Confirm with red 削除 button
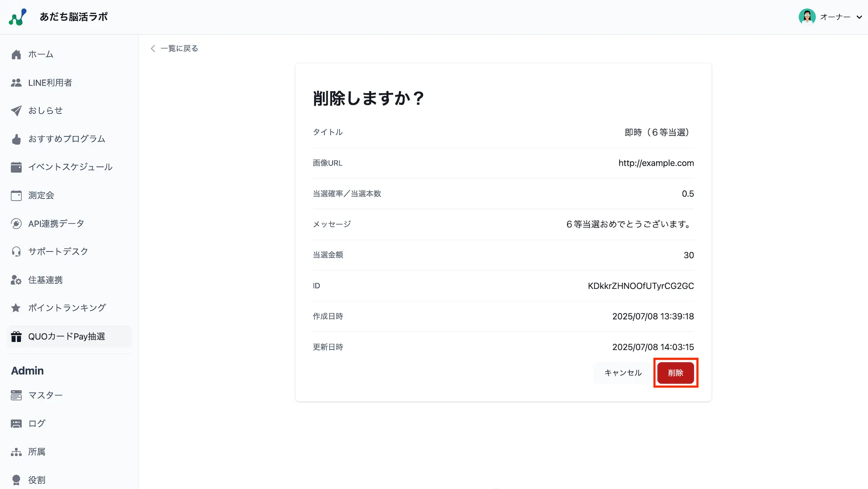The height and width of the screenshot is (489, 868). (675, 373)
